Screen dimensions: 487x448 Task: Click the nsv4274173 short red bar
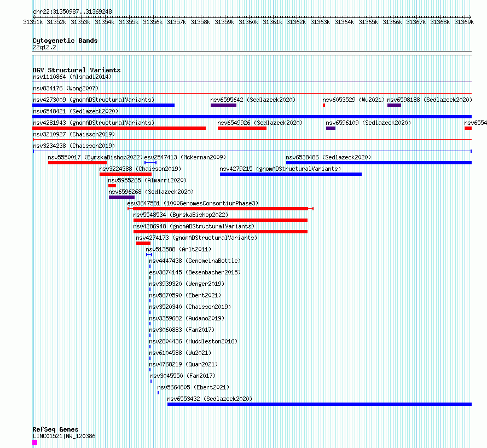click(x=143, y=243)
